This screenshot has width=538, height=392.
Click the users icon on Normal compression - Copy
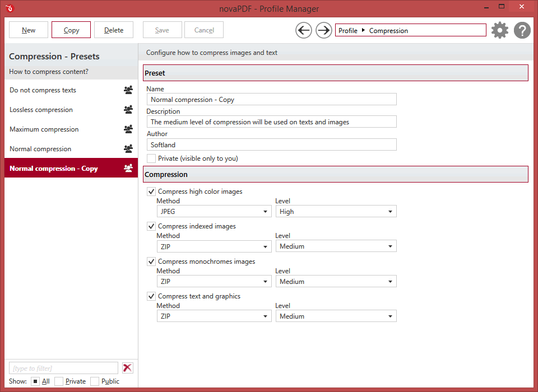[128, 168]
